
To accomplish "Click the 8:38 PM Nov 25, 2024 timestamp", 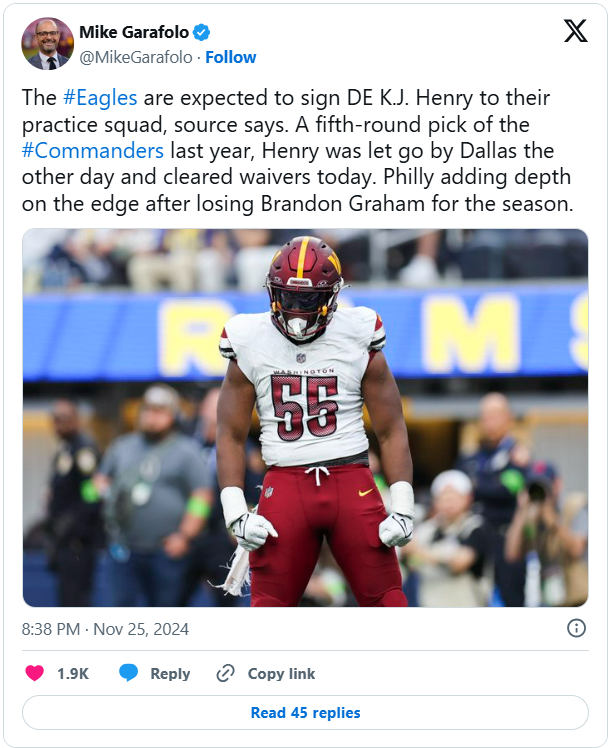I will (x=105, y=629).
